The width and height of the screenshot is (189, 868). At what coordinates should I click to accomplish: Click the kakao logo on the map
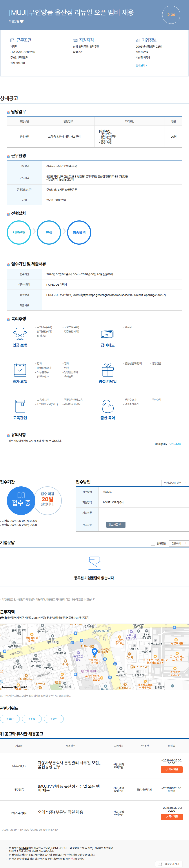[x=23, y=687]
